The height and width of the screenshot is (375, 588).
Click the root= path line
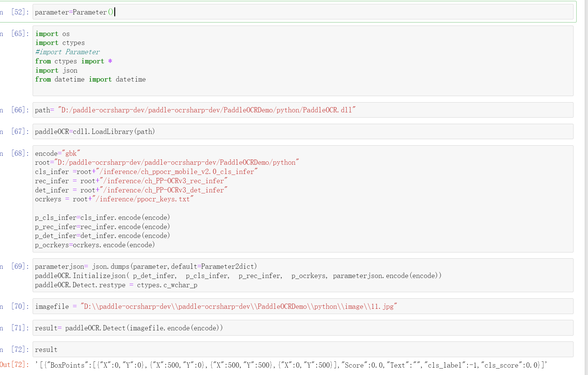[167, 162]
